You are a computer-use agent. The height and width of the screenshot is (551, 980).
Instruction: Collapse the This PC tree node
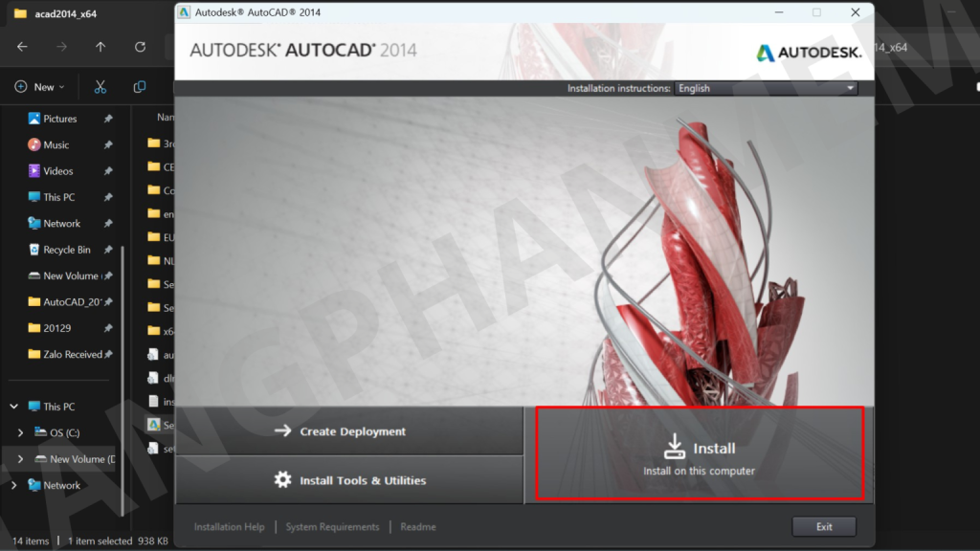click(x=13, y=407)
